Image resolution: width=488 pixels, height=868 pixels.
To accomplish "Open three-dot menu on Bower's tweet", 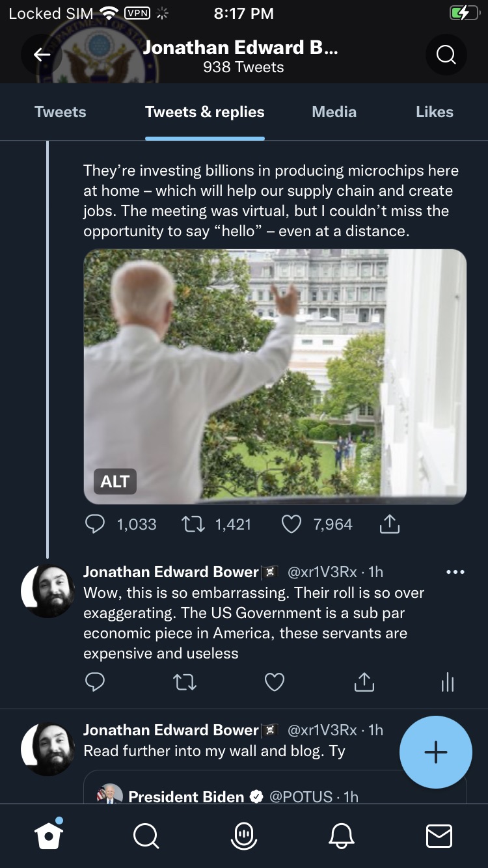I will click(455, 572).
